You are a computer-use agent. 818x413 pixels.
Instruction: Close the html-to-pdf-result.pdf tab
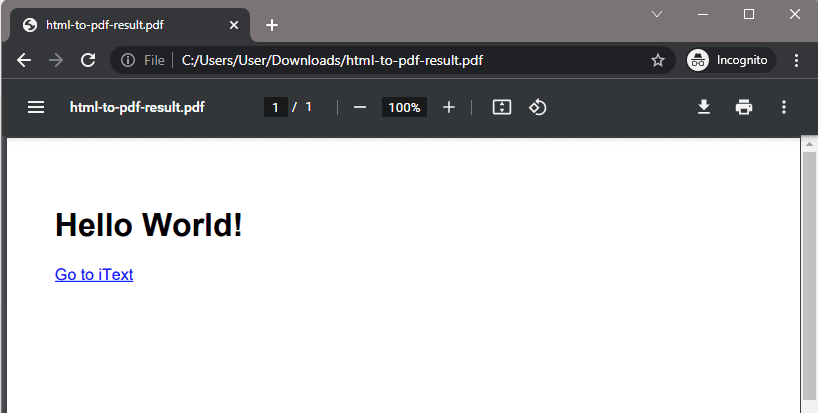click(x=231, y=25)
